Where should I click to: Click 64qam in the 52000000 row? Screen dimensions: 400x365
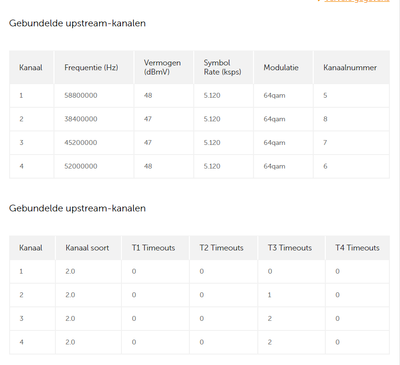274,166
